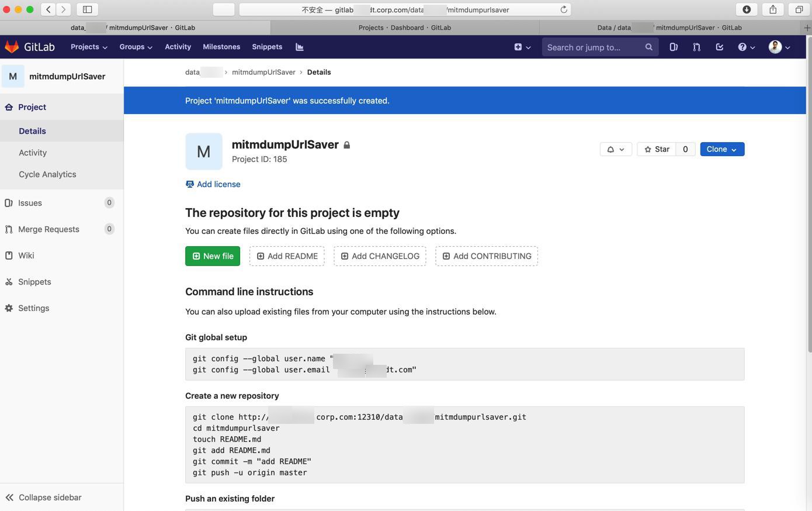This screenshot has width=812, height=511.
Task: Click the star count 0
Action: tap(685, 149)
